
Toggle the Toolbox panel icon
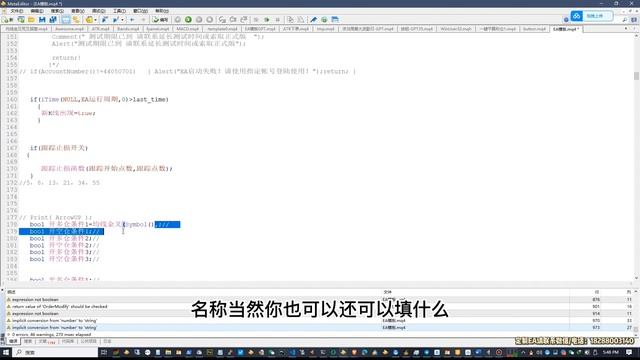click(76, 20)
